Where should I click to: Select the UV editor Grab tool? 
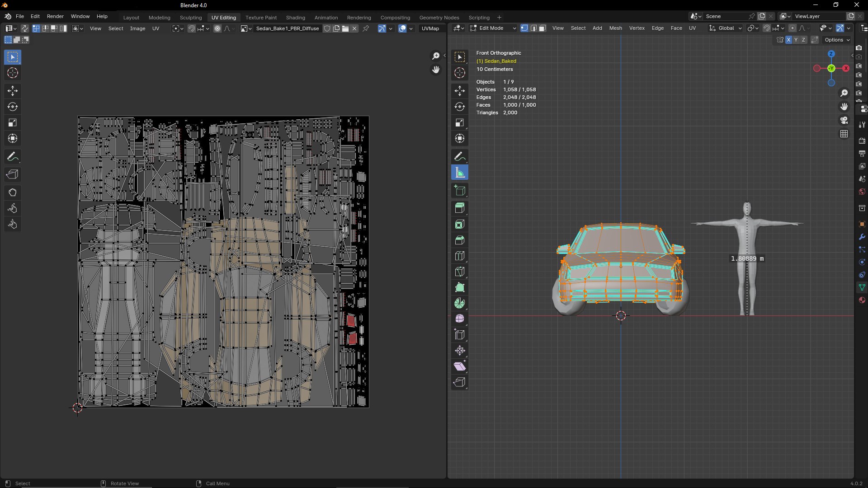tap(13, 193)
